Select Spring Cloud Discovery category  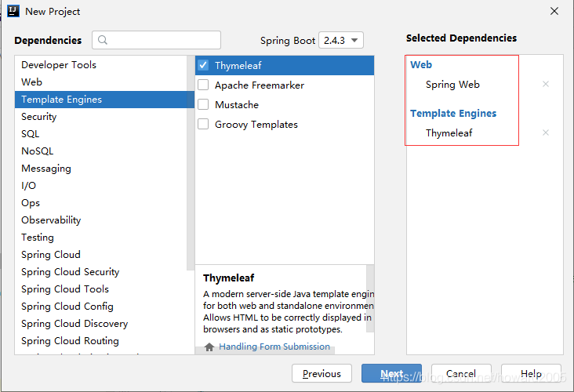point(100,323)
